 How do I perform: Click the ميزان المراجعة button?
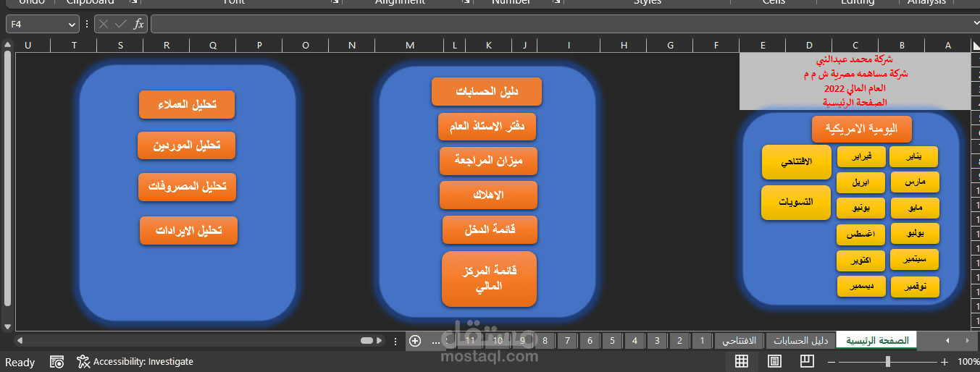[x=488, y=161]
